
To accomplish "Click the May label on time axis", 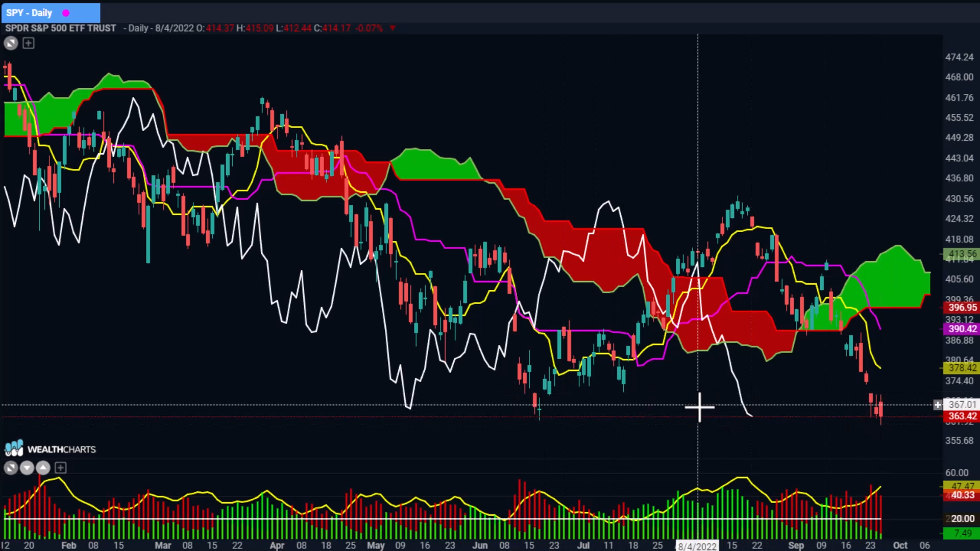I will pos(376,545).
